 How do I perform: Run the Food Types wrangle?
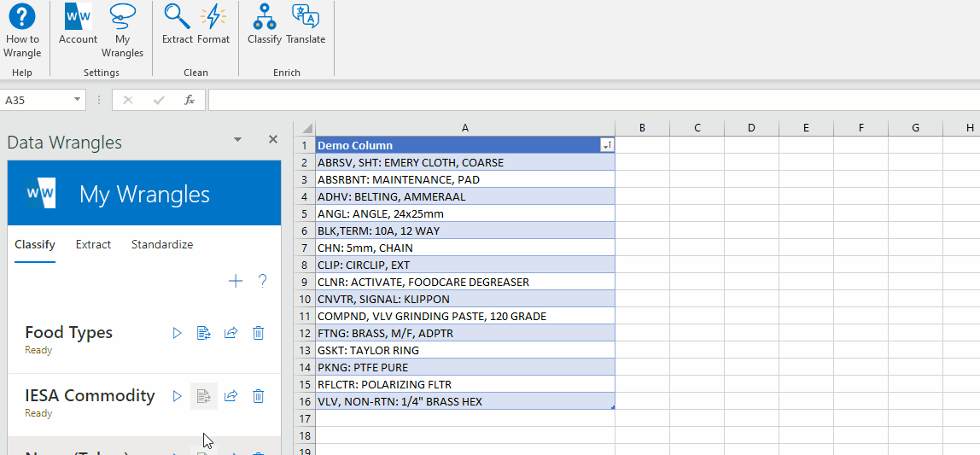(178, 333)
